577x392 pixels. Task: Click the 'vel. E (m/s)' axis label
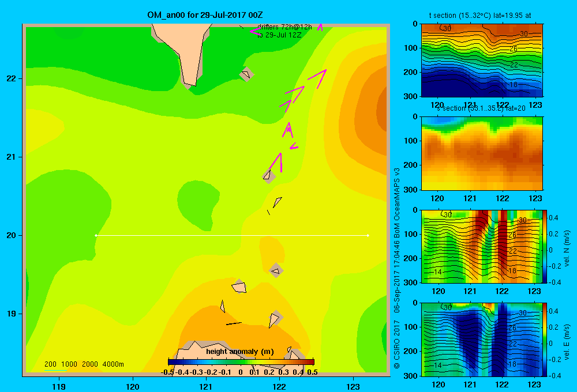(567, 342)
